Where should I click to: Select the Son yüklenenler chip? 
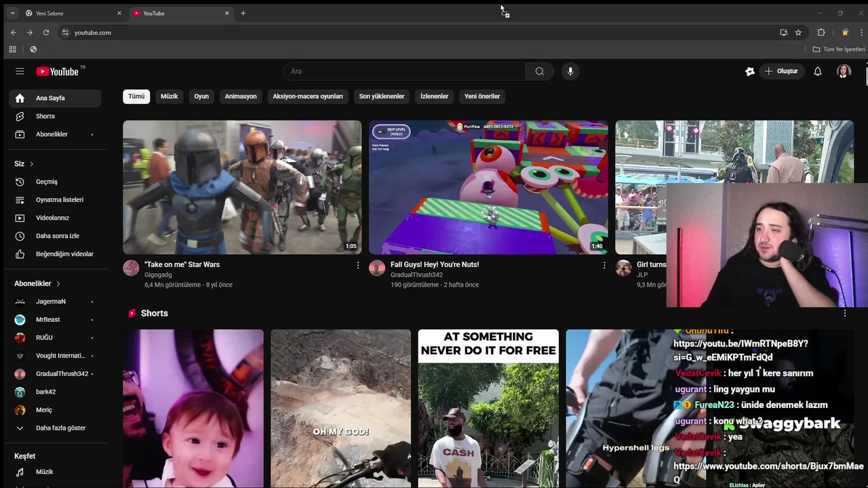coord(382,96)
